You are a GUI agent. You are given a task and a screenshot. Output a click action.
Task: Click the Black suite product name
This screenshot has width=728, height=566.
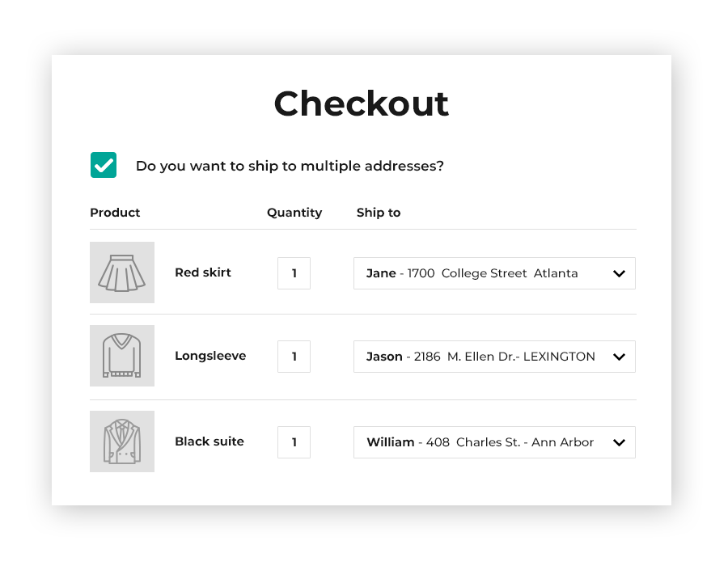tap(210, 441)
